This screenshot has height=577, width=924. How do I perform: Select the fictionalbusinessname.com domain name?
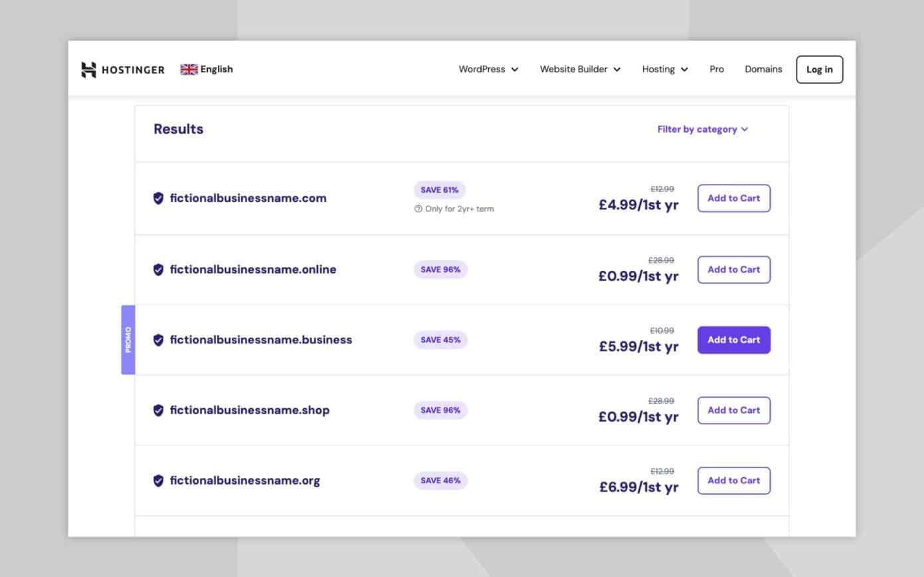click(248, 198)
